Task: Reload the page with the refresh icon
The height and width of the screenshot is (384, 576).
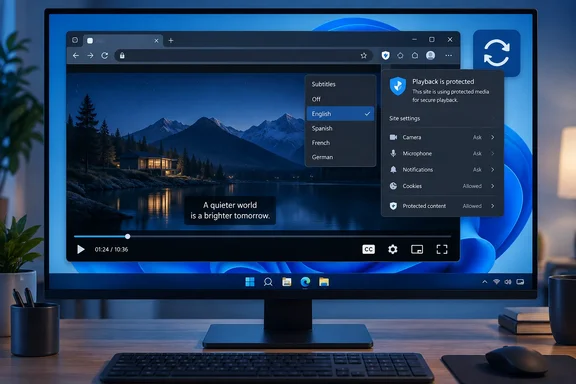Action: pyautogui.click(x=105, y=55)
